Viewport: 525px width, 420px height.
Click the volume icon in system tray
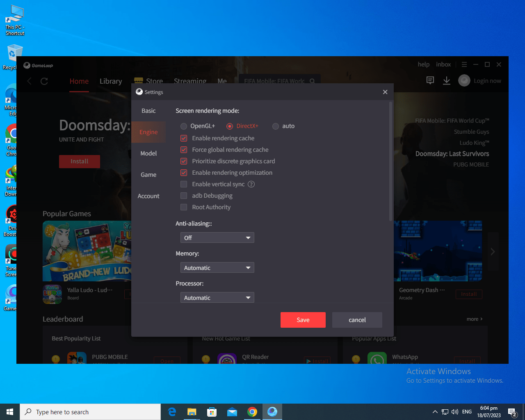tap(455, 412)
